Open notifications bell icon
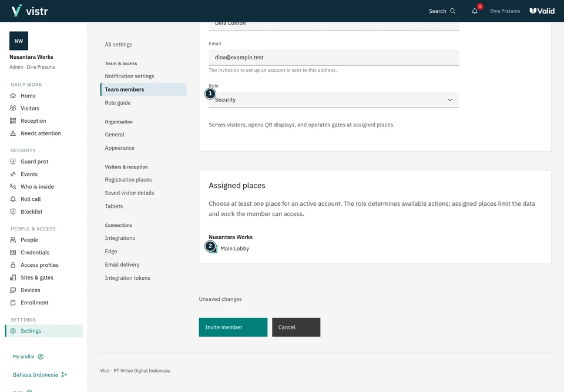The height and width of the screenshot is (392, 564). (x=475, y=11)
